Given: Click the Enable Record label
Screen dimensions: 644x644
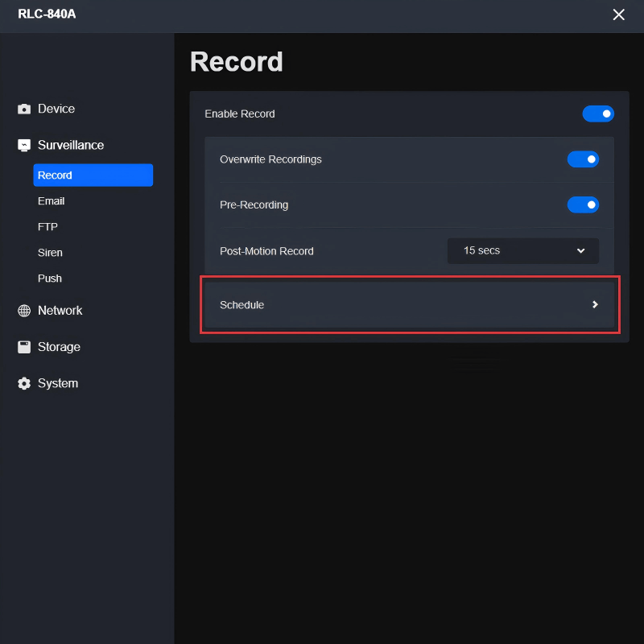Looking at the screenshot, I should click(x=240, y=114).
